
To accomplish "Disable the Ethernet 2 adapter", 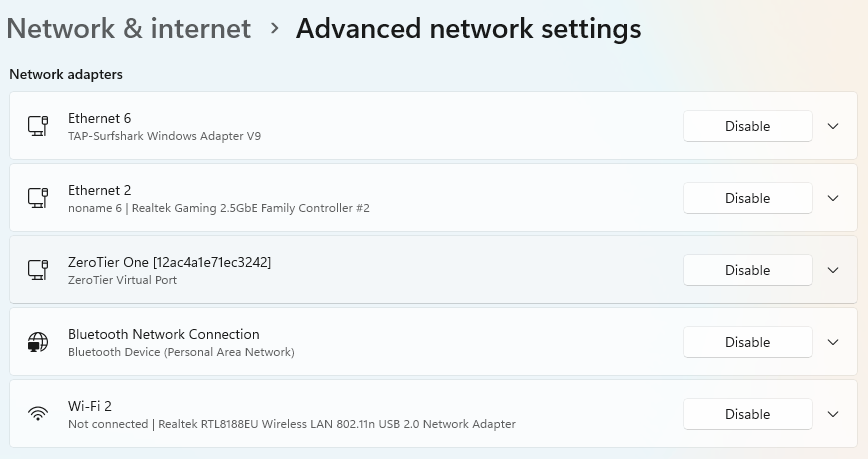I will click(x=747, y=198).
